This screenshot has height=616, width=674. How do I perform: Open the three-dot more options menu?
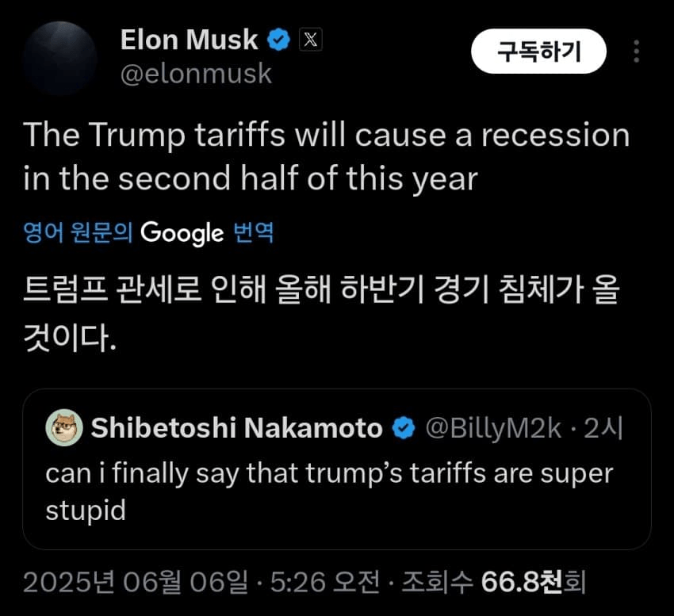[636, 52]
